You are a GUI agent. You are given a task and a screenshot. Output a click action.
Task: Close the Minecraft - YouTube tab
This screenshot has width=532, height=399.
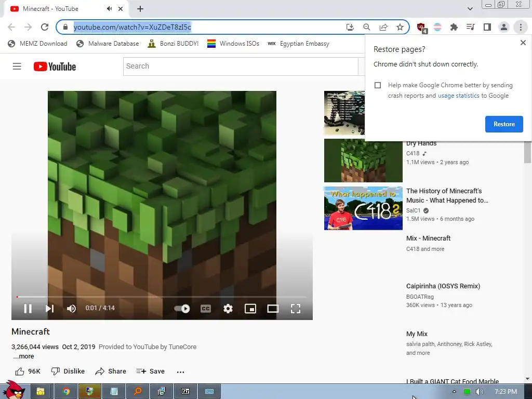tap(121, 9)
